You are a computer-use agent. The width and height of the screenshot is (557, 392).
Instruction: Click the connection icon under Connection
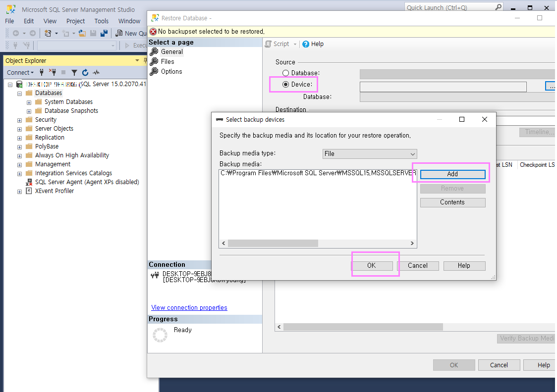(x=155, y=275)
